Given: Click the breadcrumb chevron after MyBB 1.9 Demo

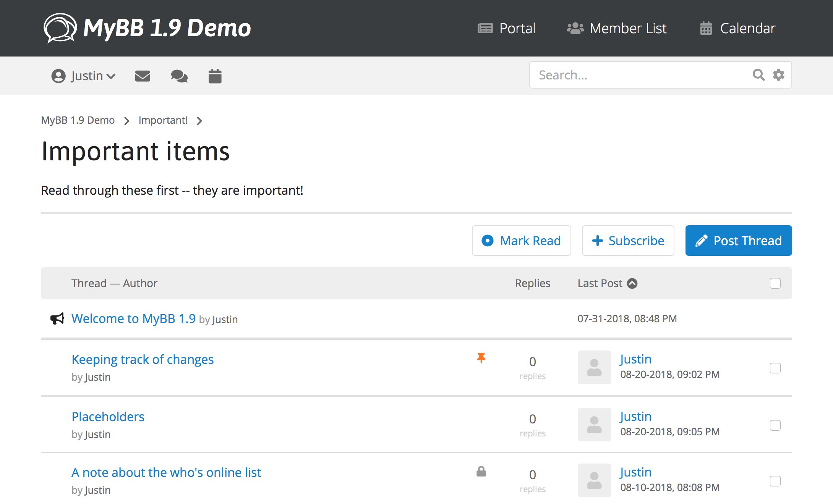Looking at the screenshot, I should (126, 121).
